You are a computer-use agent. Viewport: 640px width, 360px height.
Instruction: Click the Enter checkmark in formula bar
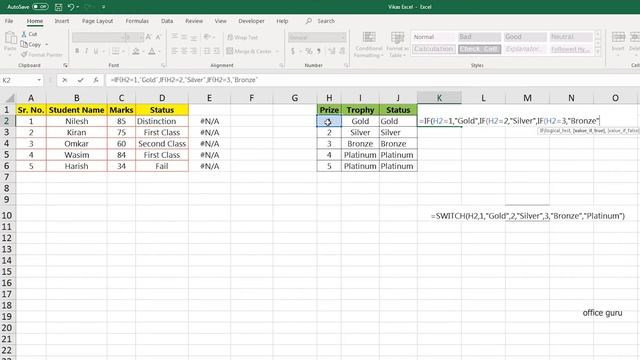80,80
